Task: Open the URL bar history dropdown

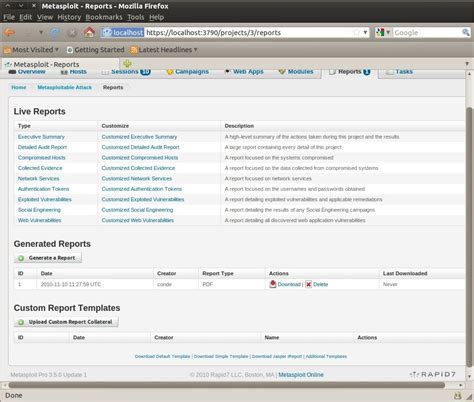Action: (365, 32)
